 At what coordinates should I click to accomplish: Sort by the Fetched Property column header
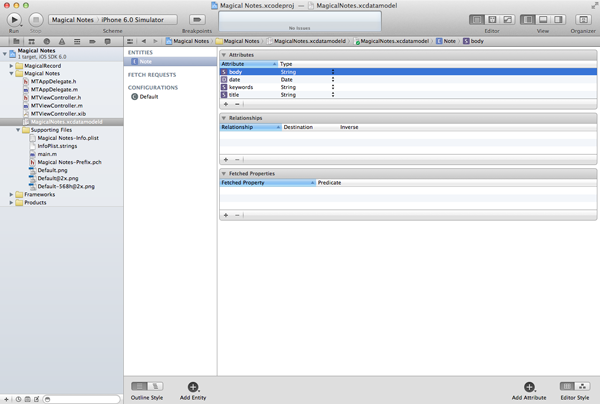268,183
